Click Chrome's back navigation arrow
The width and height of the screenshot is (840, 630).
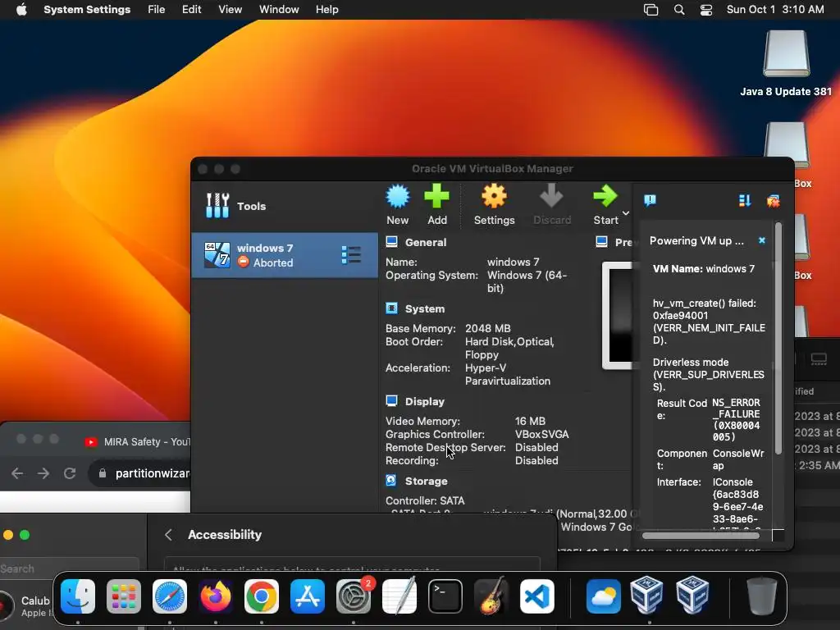(17, 473)
